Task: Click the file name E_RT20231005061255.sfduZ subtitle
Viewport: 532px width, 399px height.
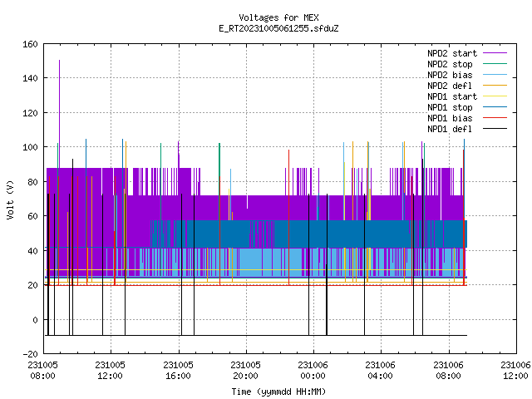Action: click(x=278, y=28)
